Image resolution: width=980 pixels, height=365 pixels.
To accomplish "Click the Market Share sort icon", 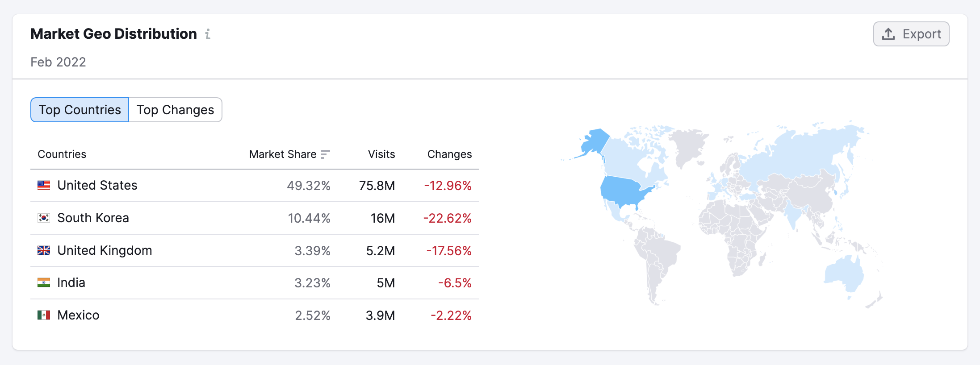I will tap(325, 154).
